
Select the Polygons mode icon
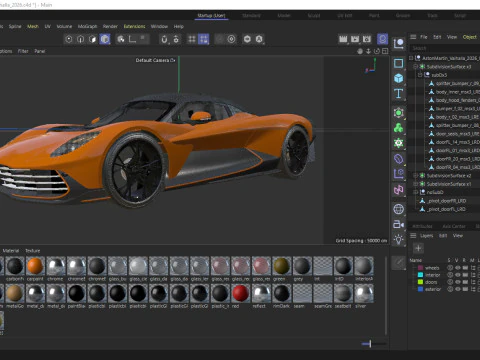point(93,39)
